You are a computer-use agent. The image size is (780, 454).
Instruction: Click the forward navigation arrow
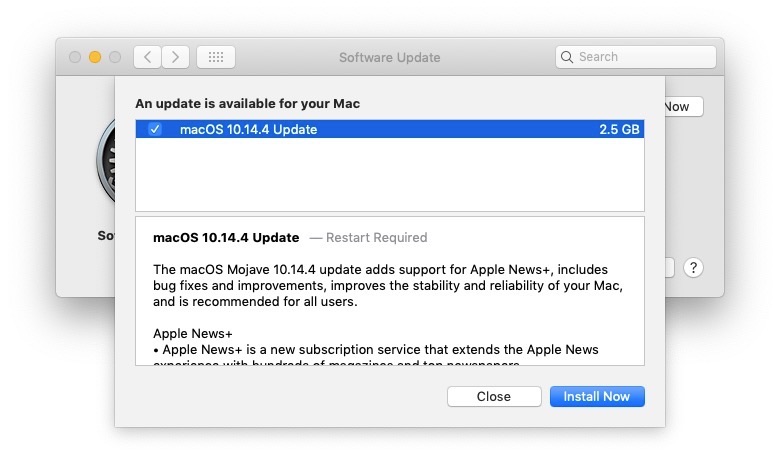[x=175, y=57]
